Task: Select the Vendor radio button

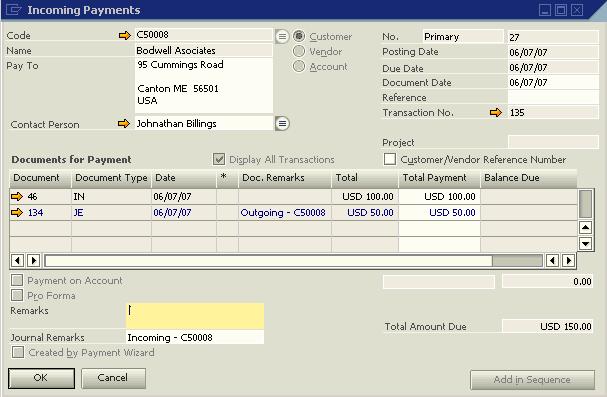Action: click(298, 51)
